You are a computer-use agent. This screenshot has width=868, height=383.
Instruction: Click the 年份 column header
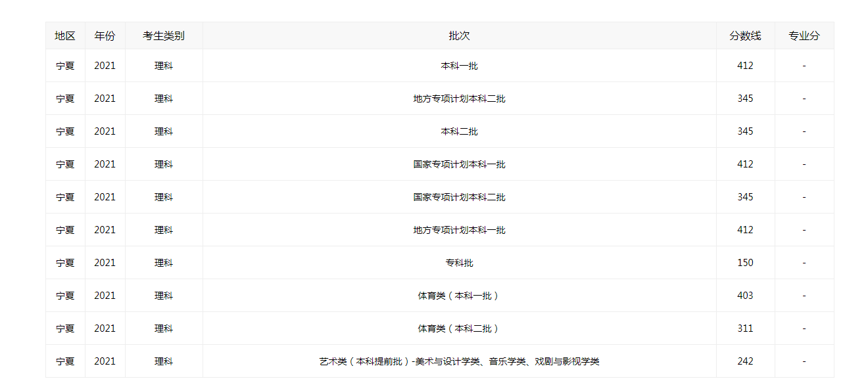click(105, 36)
